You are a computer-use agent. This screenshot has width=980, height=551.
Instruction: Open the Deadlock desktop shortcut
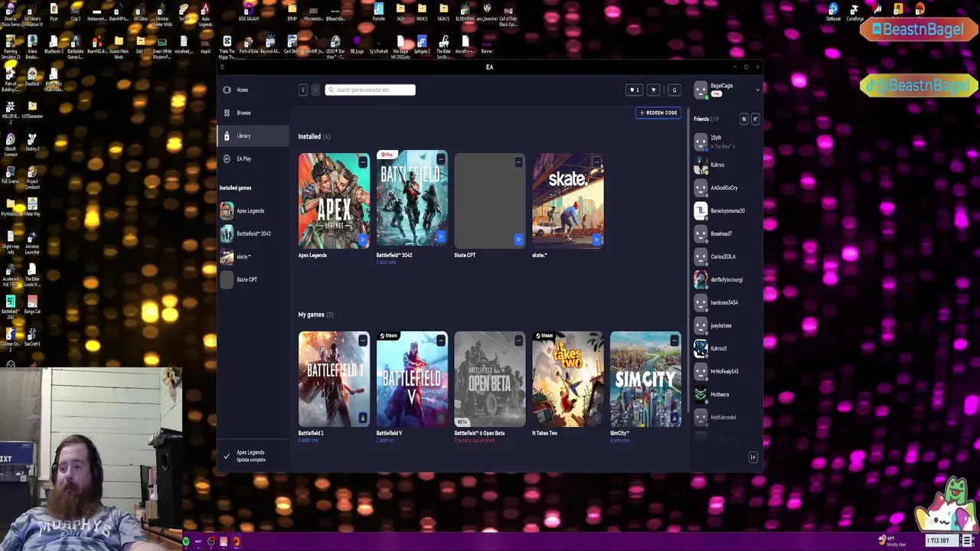click(x=32, y=77)
